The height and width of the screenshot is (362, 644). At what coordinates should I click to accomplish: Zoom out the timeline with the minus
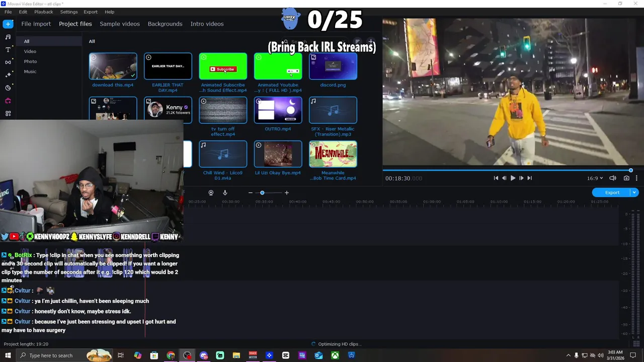click(x=250, y=193)
